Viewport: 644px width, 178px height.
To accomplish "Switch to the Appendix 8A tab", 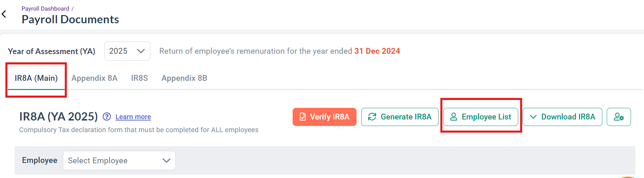I will [94, 78].
